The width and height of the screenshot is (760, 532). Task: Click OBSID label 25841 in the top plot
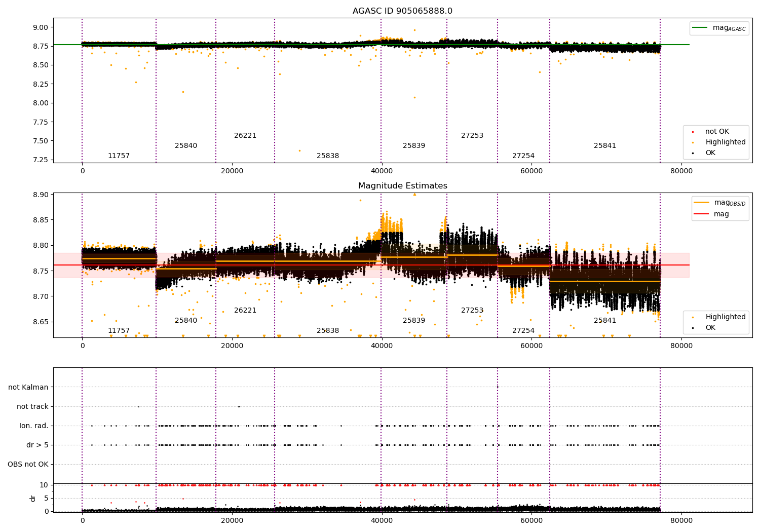tap(605, 146)
